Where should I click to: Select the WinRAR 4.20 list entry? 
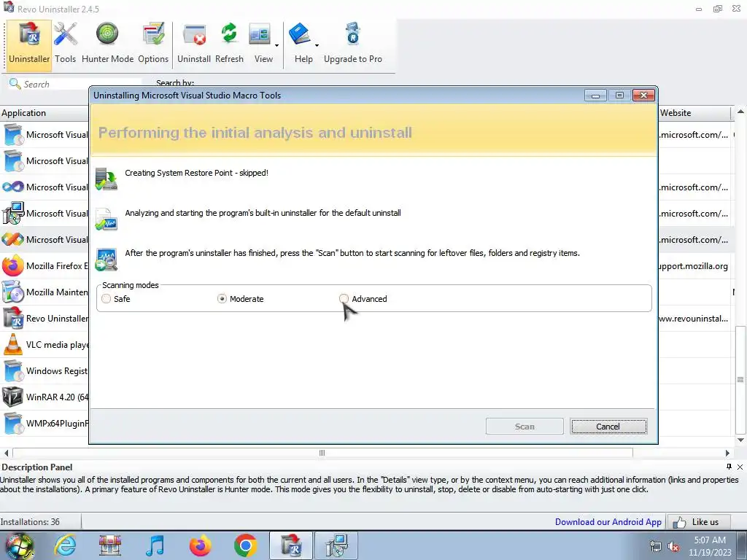click(x=44, y=397)
